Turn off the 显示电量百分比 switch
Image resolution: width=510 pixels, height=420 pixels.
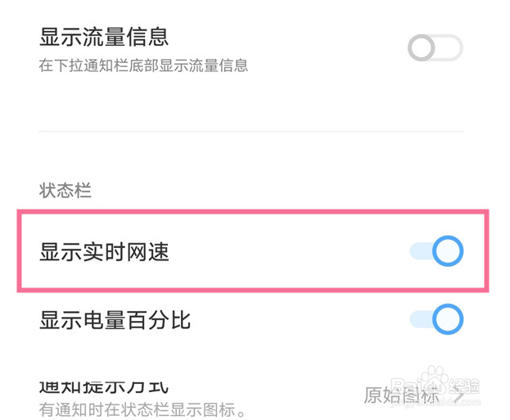click(436, 318)
